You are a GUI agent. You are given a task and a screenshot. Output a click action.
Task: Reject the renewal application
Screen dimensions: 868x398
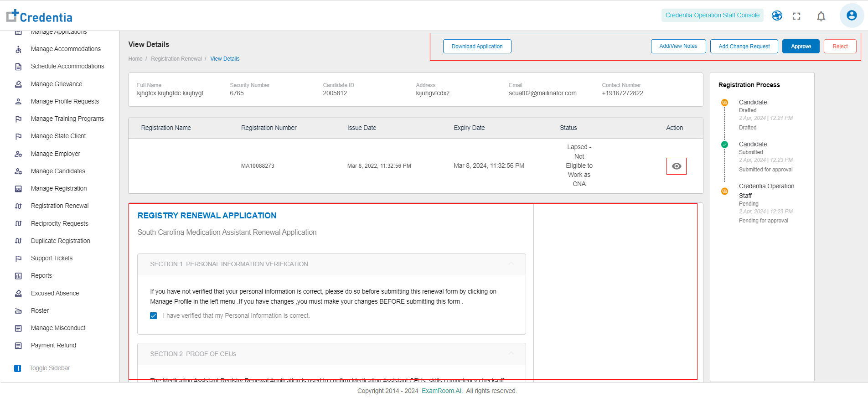click(840, 47)
